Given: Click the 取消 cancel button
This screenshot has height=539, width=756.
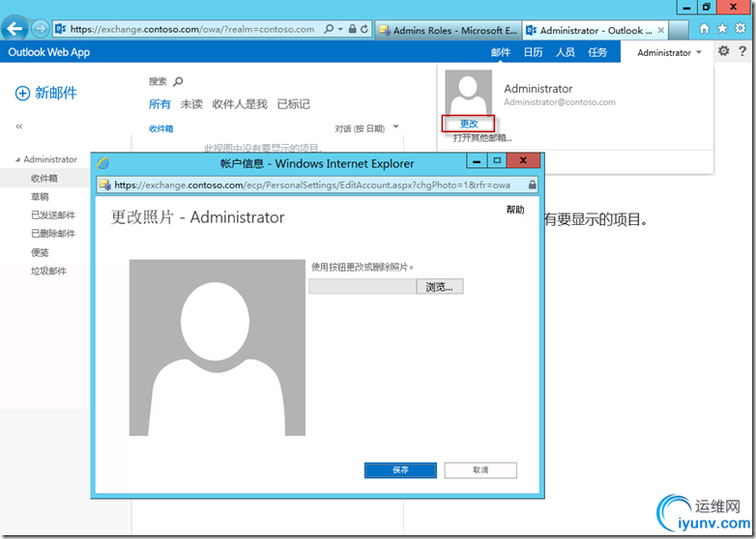Looking at the screenshot, I should click(x=480, y=470).
